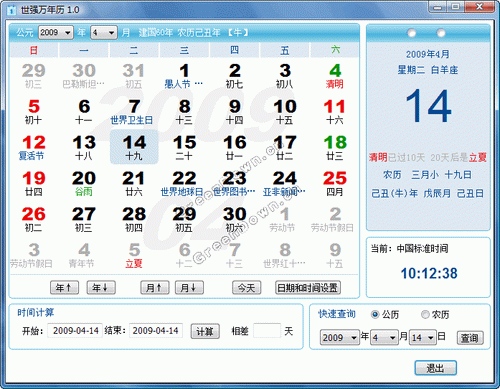The width and height of the screenshot is (500, 389).
Task: Jump to today with 今天 button
Action: tap(247, 288)
